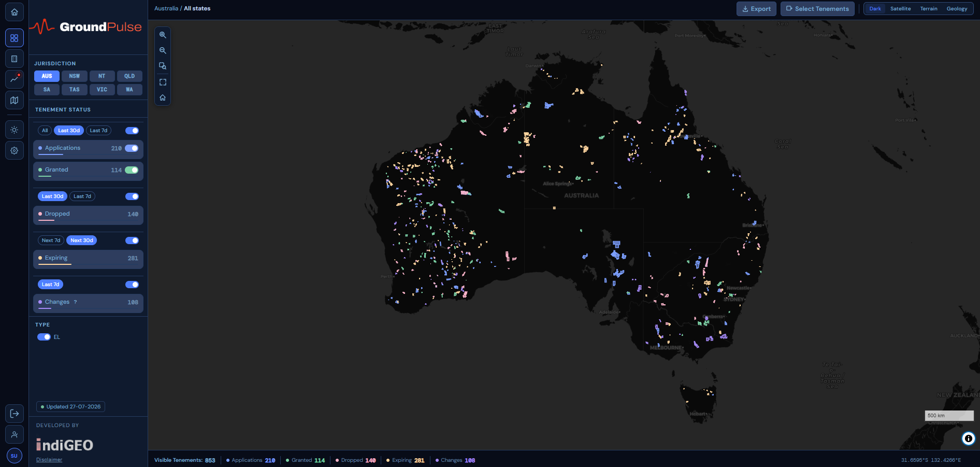
Task: Select NT jurisdiction
Action: click(102, 76)
